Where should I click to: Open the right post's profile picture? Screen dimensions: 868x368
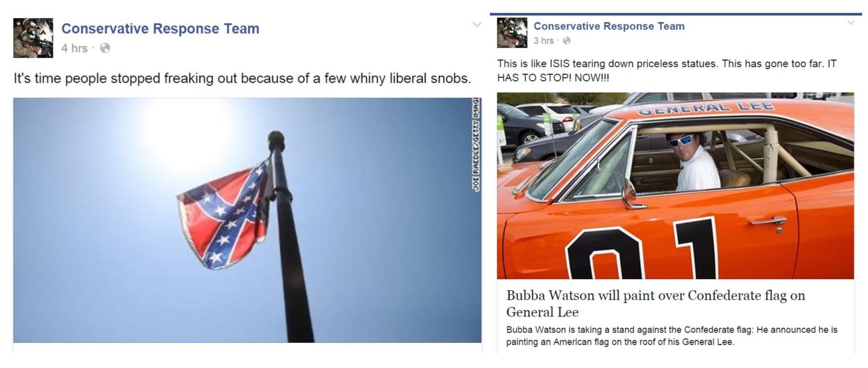[x=512, y=33]
